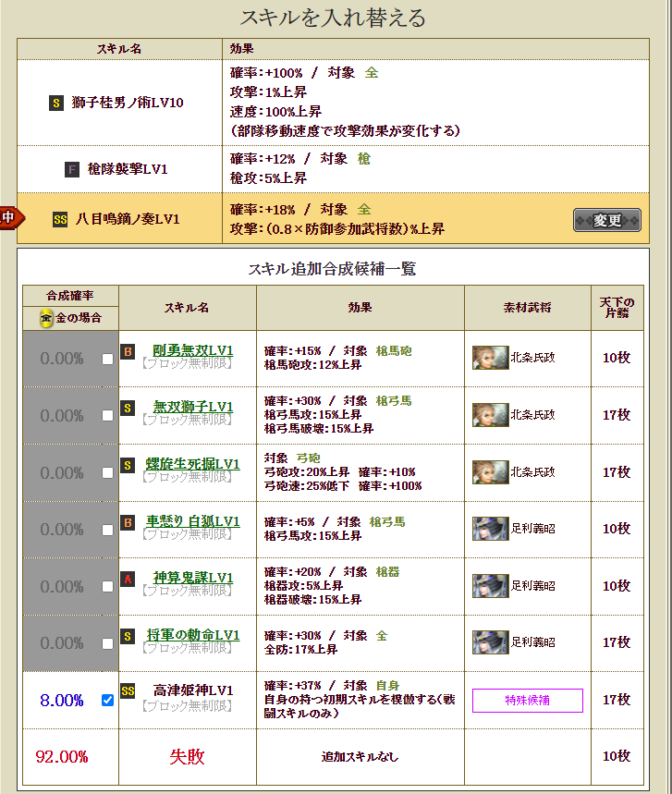The height and width of the screenshot is (794, 672).
Task: Click the A rank icon beside 神算鬼謀LV1
Action: pyautogui.click(x=128, y=580)
